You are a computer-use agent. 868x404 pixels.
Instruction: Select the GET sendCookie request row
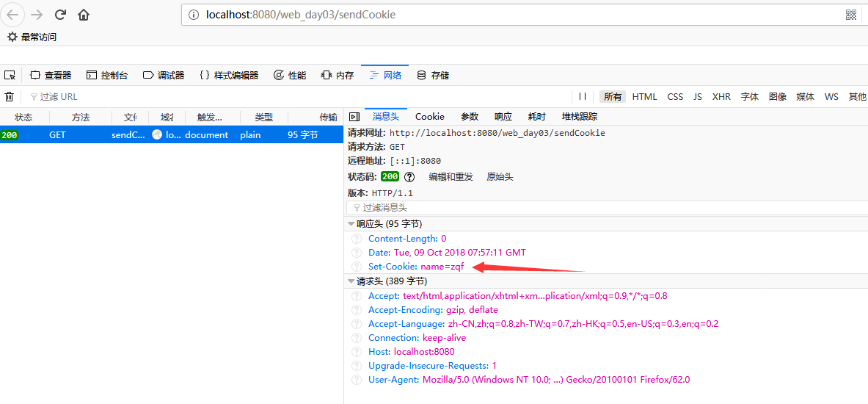tap(172, 134)
